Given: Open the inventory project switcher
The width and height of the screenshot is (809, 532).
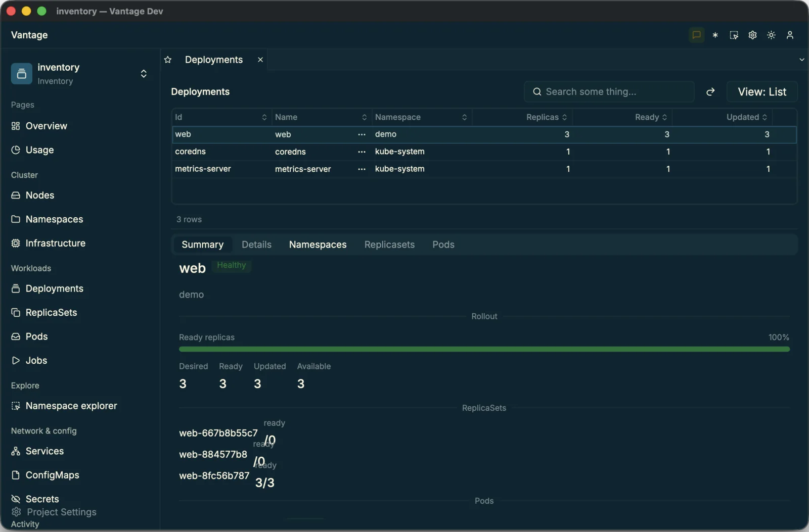Looking at the screenshot, I should point(80,74).
